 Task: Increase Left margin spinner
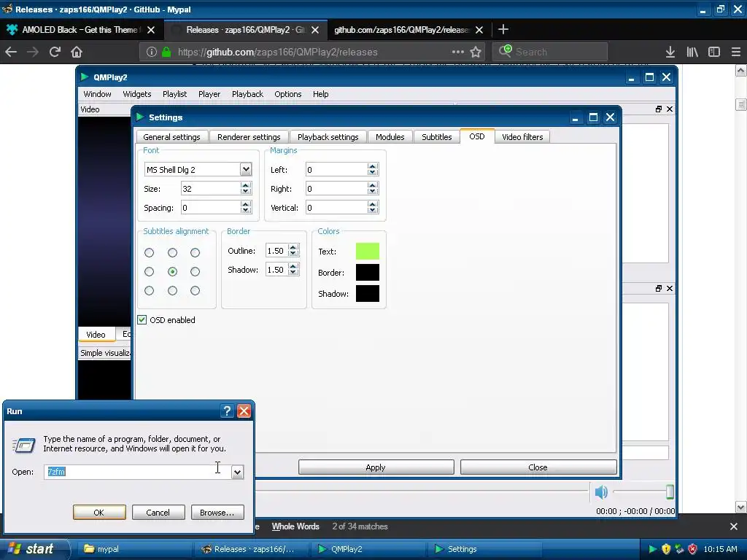373,166
